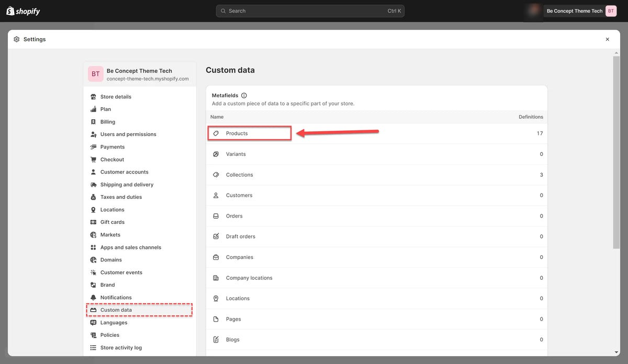The height and width of the screenshot is (364, 628).
Task: Click the Markets globe icon
Action: [x=93, y=235]
